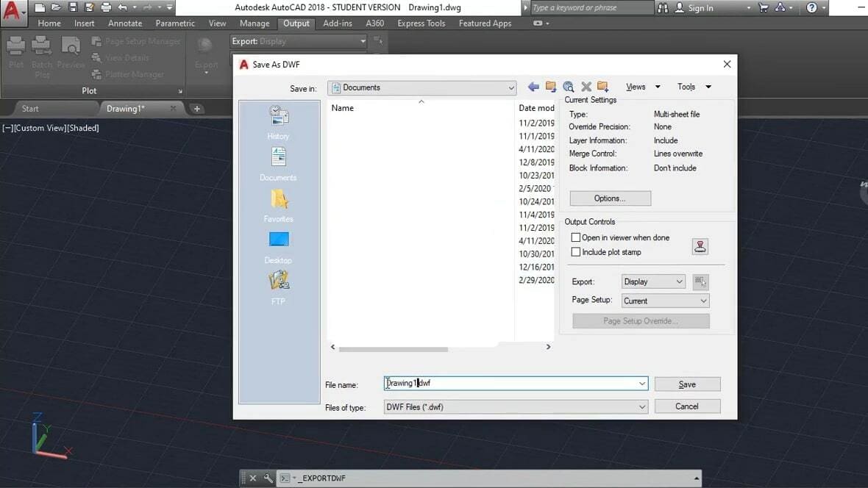The height and width of the screenshot is (488, 868).
Task: Open the Help question mark icon
Action: click(811, 8)
